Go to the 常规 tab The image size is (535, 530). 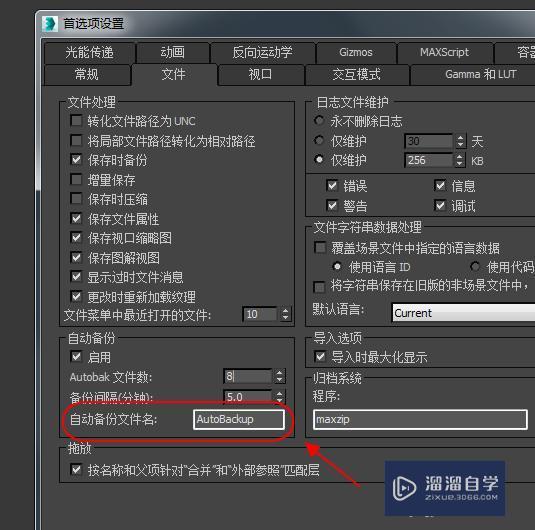click(x=87, y=74)
